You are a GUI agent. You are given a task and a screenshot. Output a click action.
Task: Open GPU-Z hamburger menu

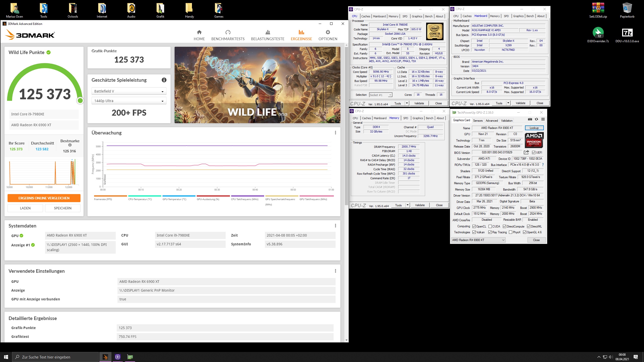pos(543,119)
